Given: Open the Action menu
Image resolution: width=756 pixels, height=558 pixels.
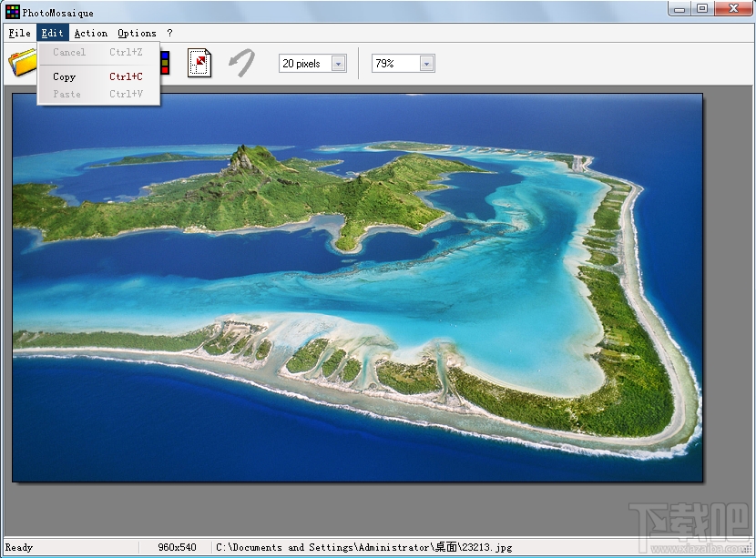Looking at the screenshot, I should click(x=90, y=33).
